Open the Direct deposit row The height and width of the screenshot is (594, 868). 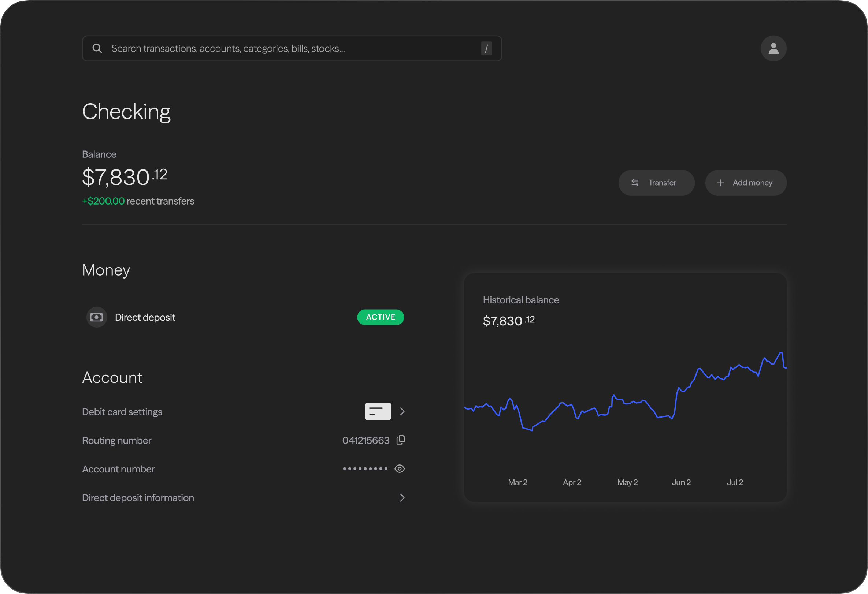[145, 317]
